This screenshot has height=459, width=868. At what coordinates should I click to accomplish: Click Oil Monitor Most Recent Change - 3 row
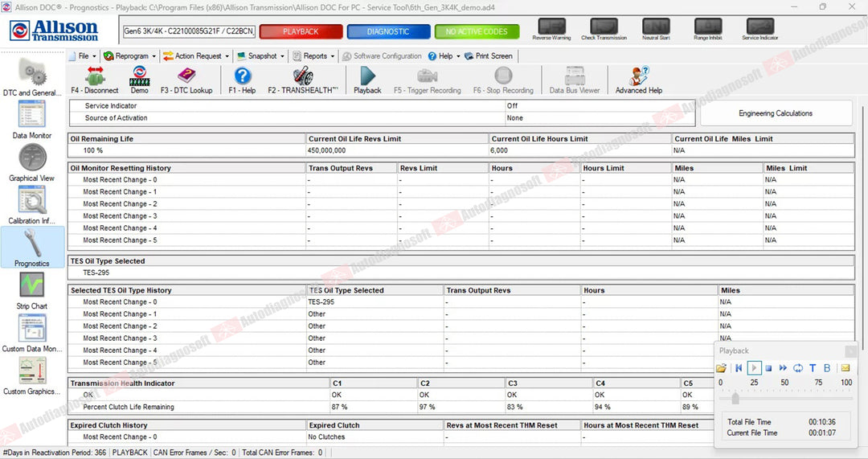[461, 216]
